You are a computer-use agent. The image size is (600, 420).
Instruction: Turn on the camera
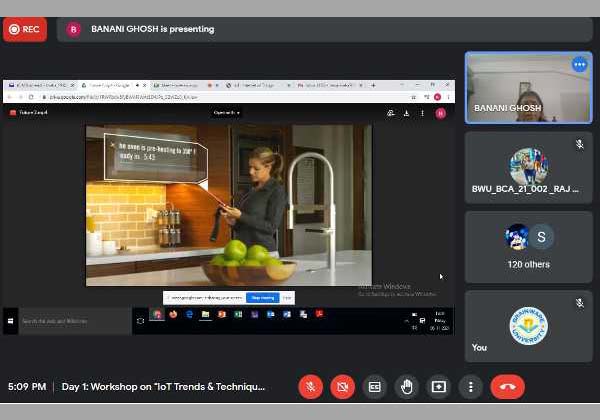[x=342, y=386]
